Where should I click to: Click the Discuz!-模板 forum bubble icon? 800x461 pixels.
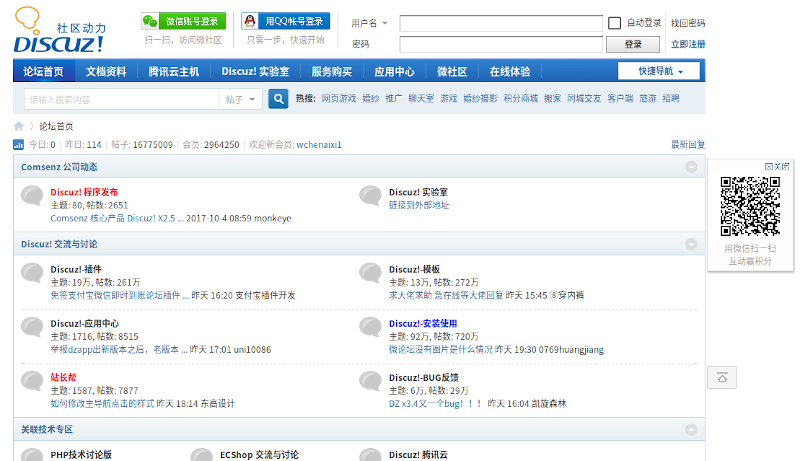click(370, 273)
